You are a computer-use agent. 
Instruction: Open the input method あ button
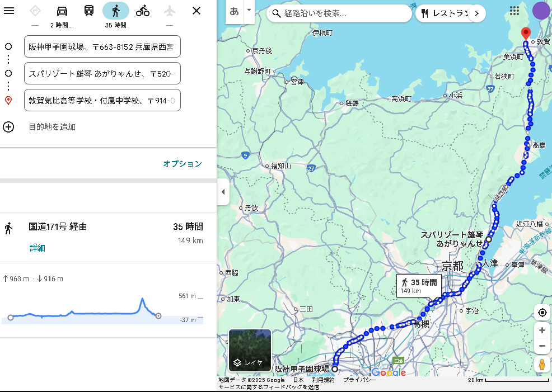234,12
